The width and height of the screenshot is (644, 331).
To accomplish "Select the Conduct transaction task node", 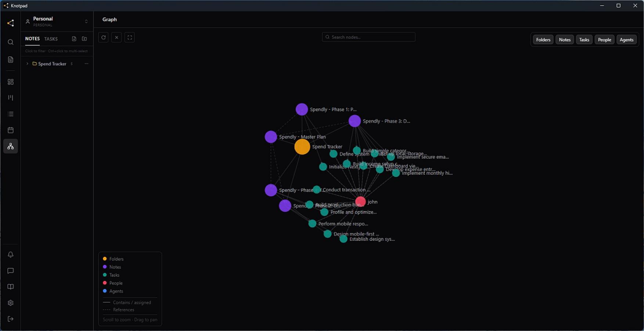I will (317, 190).
